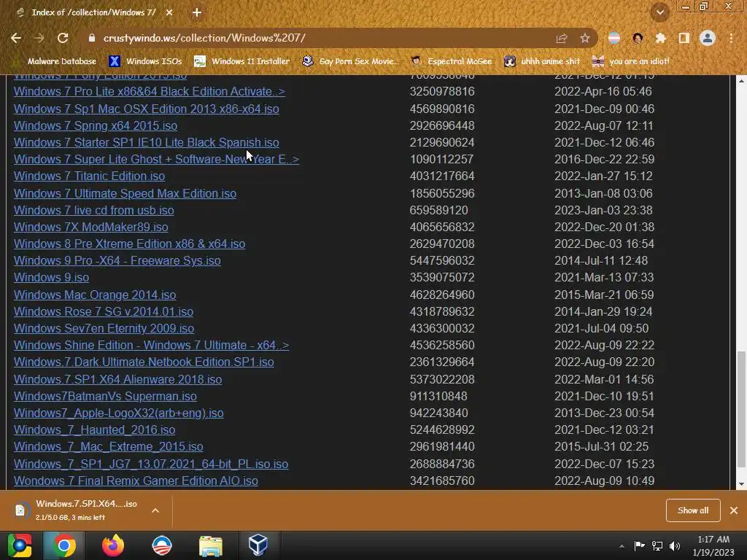Open Chrome's three-dot menu
The height and width of the screenshot is (560, 747).
(x=731, y=38)
